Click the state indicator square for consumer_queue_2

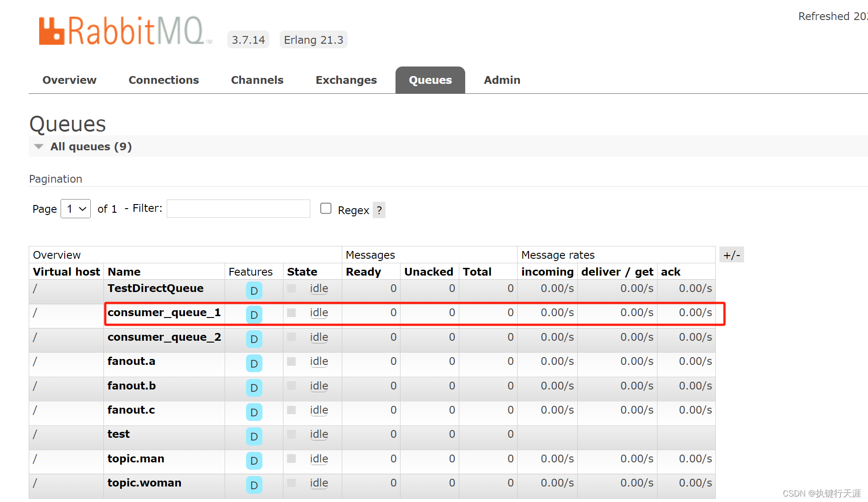tap(292, 337)
